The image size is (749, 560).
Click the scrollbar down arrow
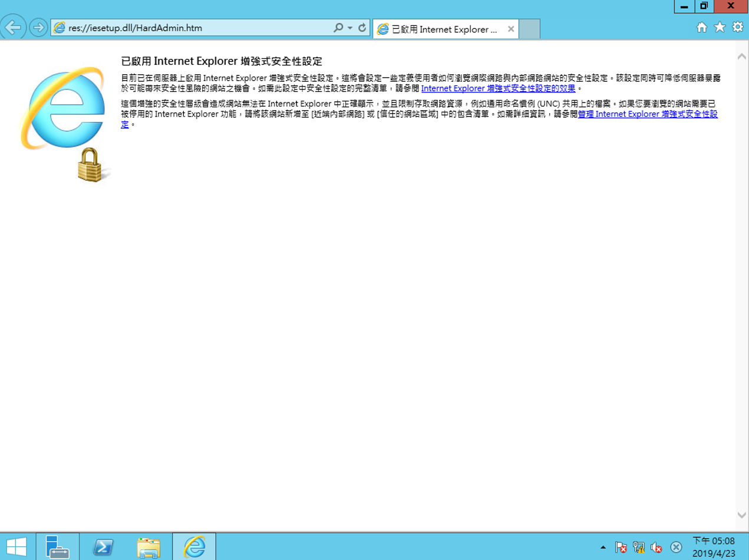click(742, 515)
